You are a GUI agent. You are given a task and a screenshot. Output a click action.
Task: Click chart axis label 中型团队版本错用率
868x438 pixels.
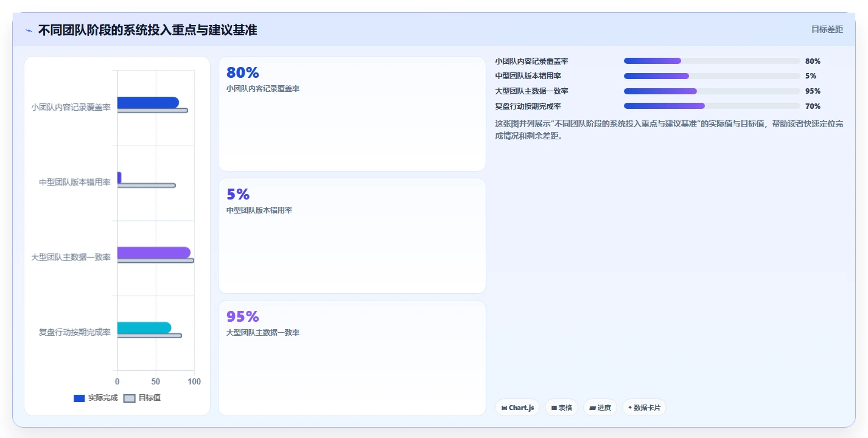pos(75,182)
